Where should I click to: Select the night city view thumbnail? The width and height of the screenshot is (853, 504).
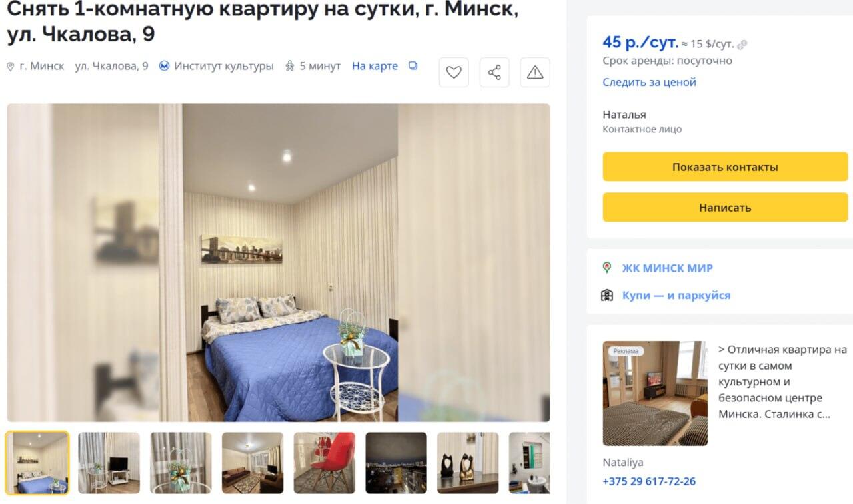pyautogui.click(x=397, y=463)
